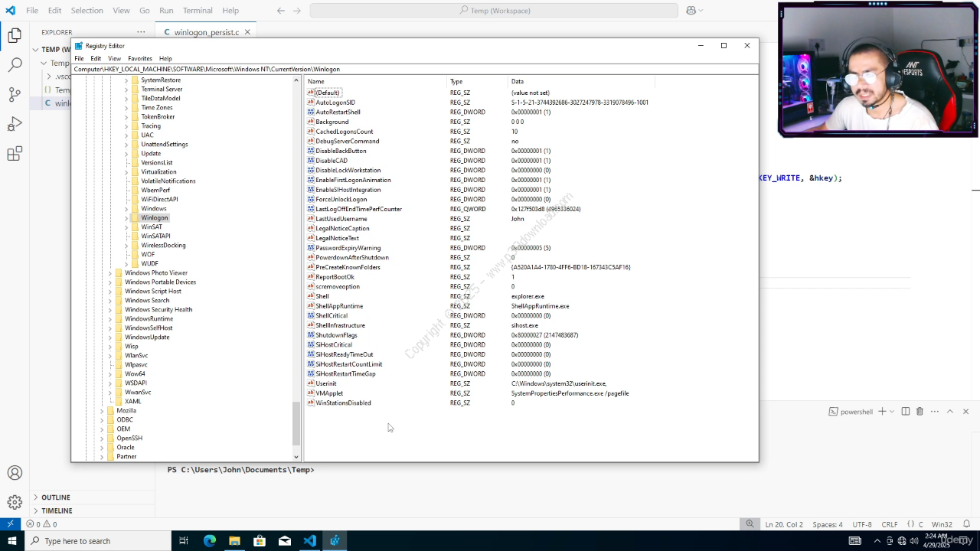Select the AutoRestartShell value

[338, 112]
